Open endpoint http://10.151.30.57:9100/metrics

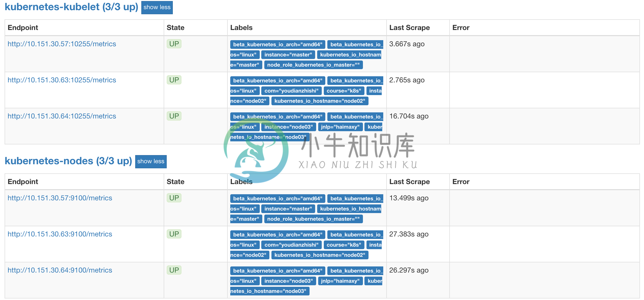coord(60,198)
